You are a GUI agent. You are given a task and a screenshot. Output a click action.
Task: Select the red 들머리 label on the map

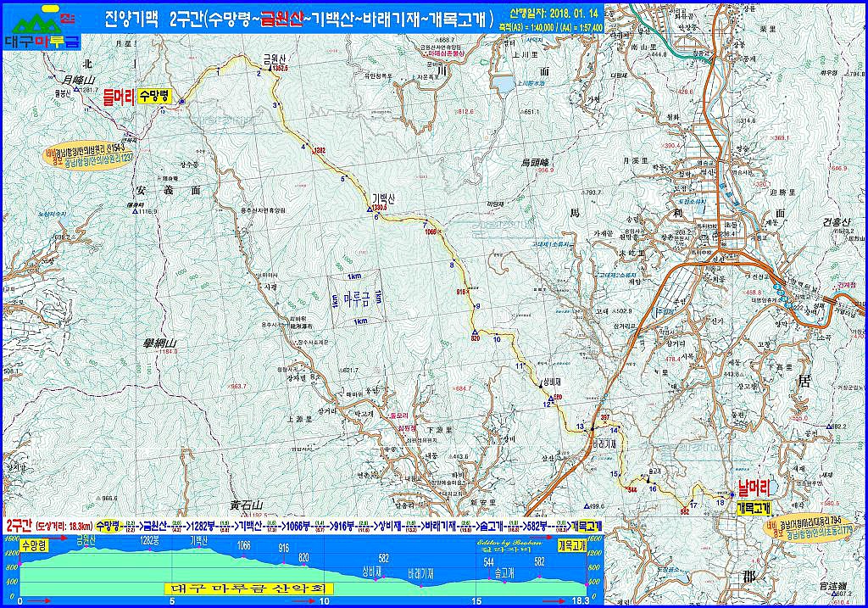(119, 98)
